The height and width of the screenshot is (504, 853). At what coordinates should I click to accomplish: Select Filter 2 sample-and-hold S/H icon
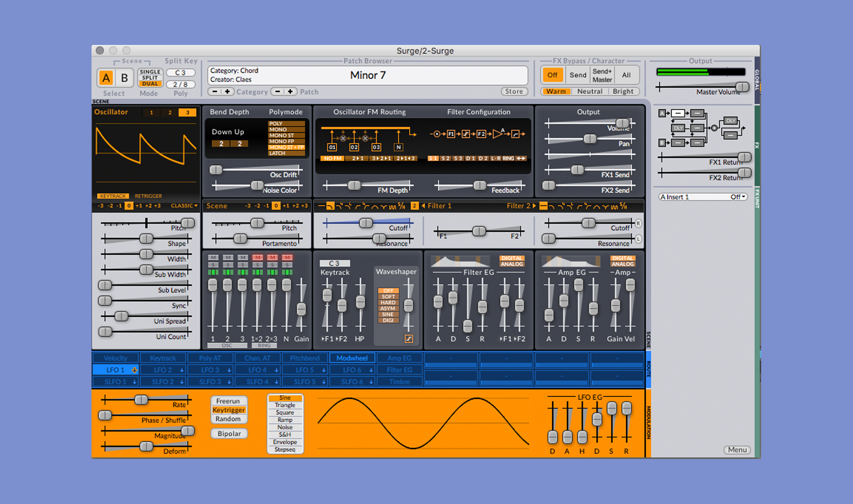(x=623, y=206)
